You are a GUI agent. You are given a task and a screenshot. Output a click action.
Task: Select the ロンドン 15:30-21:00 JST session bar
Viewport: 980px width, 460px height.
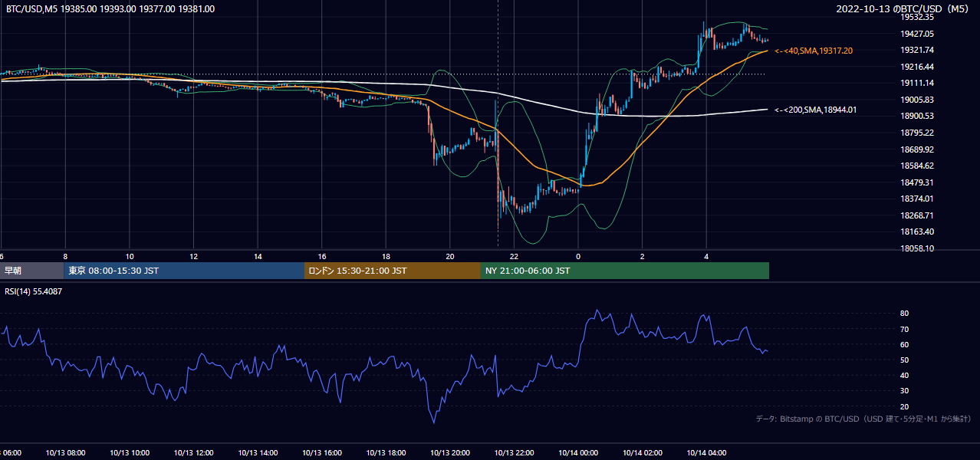393,271
